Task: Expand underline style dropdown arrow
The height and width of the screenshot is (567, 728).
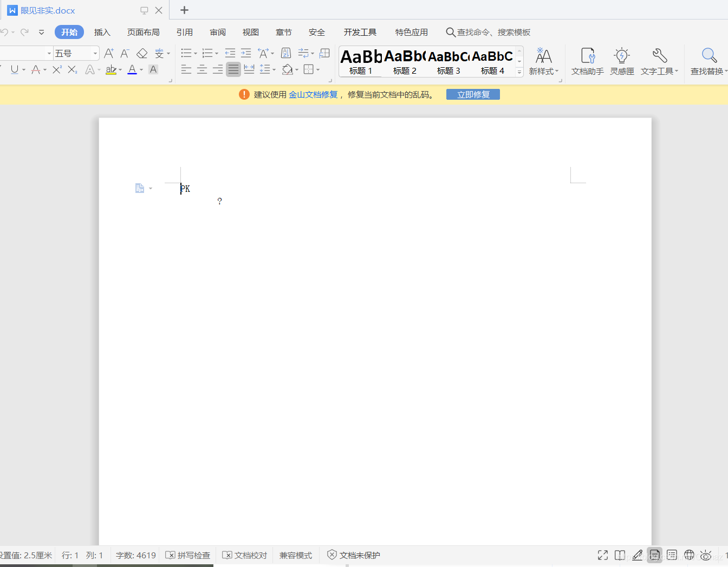Action: pyautogui.click(x=24, y=70)
